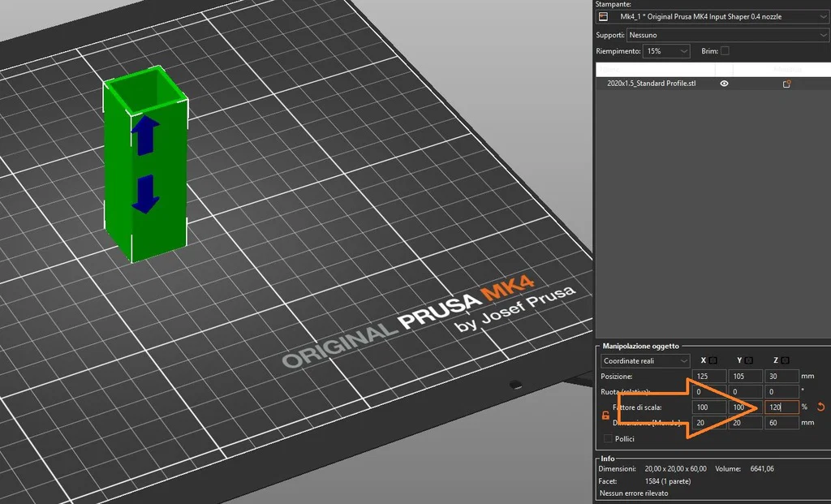The height and width of the screenshot is (504, 831).
Task: Open the Stampante printer preset dropdown
Action: 712,16
